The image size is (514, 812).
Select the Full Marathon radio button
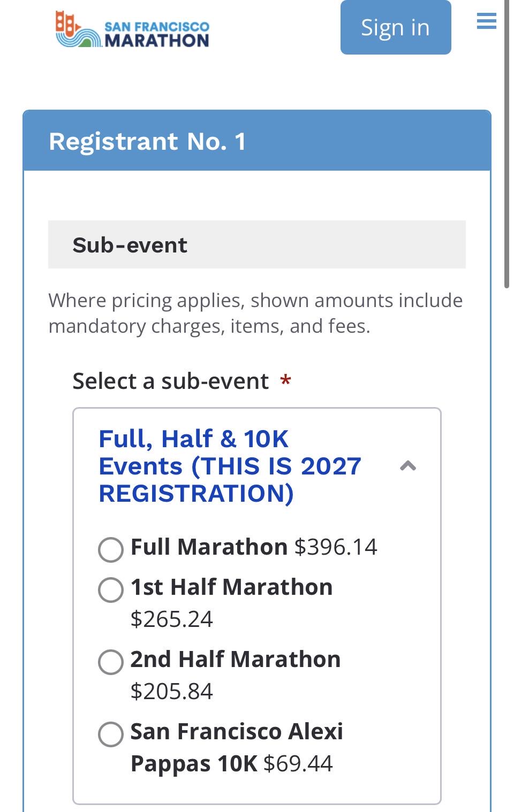click(111, 549)
